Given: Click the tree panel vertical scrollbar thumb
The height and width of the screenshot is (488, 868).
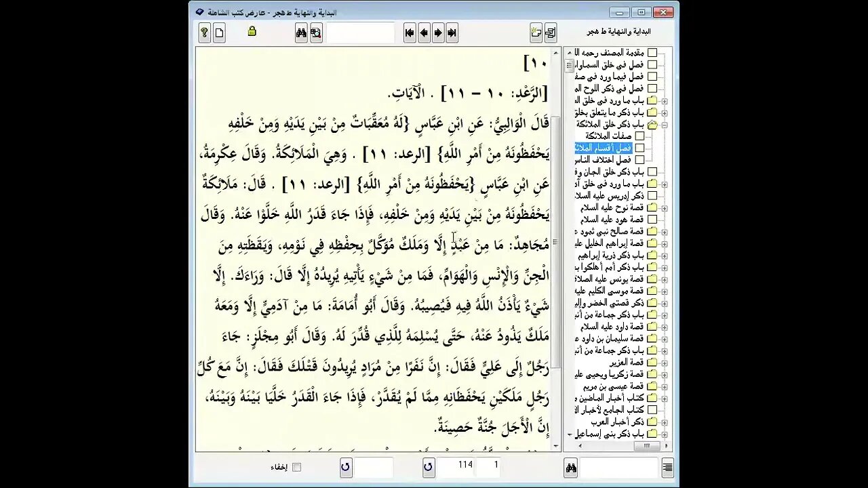Looking at the screenshot, I should [x=570, y=66].
